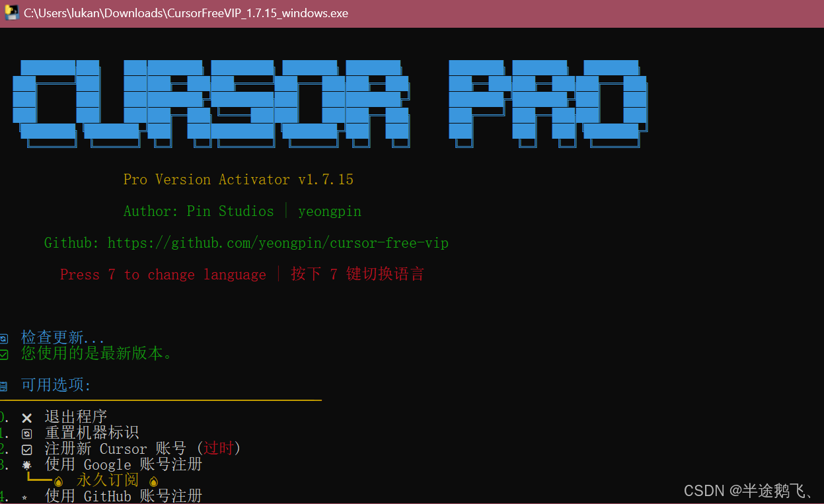Open the github.com/yeongpin/cursor-free-vip link
824x504 pixels.
[278, 243]
